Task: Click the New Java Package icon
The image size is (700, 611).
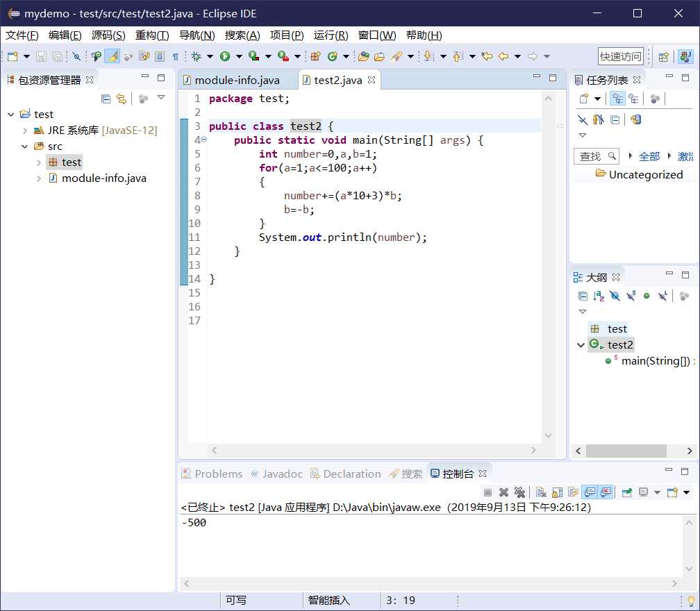Action: coord(315,56)
